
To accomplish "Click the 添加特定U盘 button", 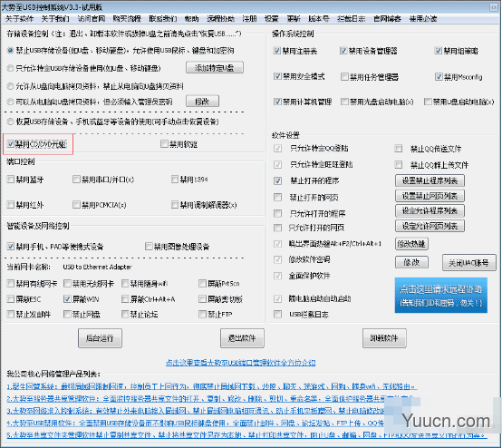I will pyautogui.click(x=215, y=68).
